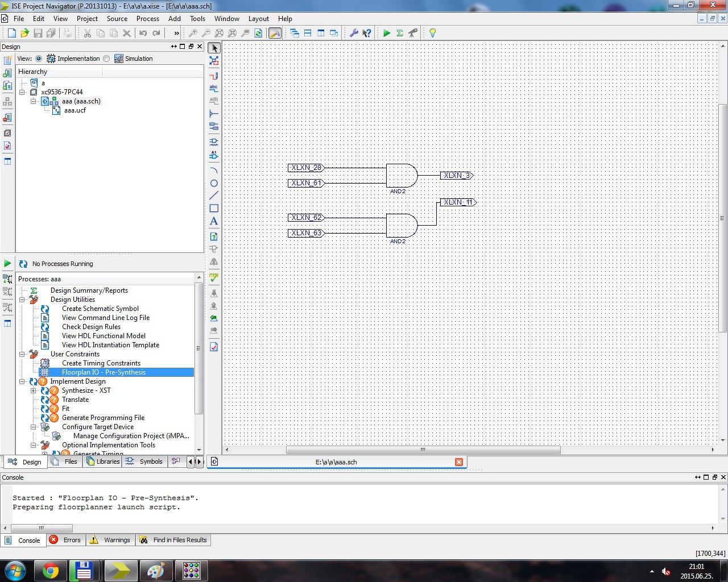Viewport: 728px width, 582px height.
Task: Click the green Refresh icon in the toolbar
Action: coord(258,33)
